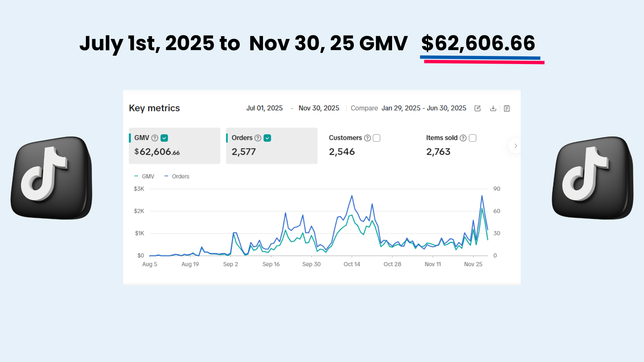Image resolution: width=644 pixels, height=362 pixels.
Task: Click the edit date range pencil icon
Action: coord(477,108)
